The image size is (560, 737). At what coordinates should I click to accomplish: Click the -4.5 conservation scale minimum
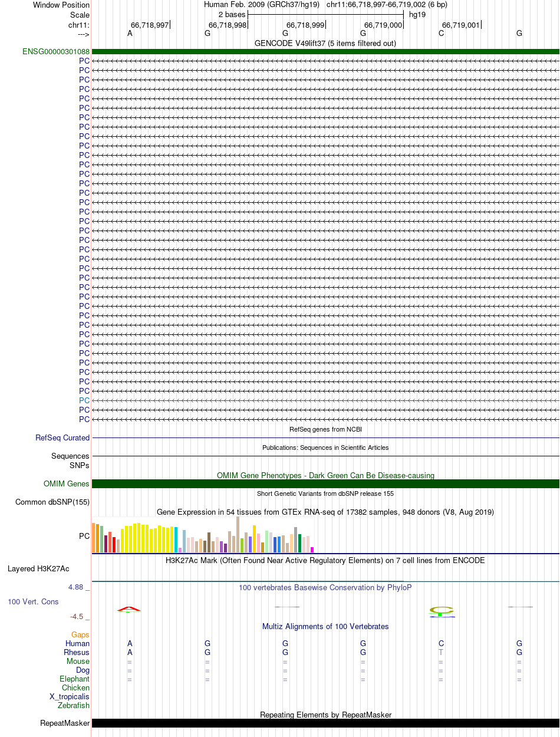[80, 617]
